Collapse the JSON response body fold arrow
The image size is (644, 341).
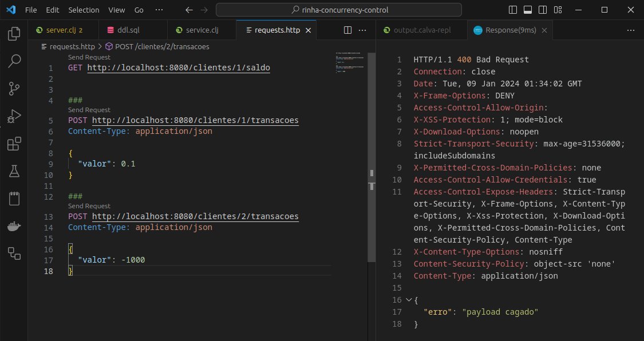[409, 300]
